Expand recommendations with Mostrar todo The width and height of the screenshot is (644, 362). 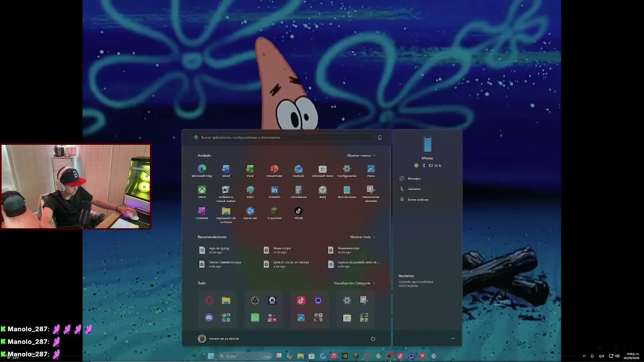point(362,237)
